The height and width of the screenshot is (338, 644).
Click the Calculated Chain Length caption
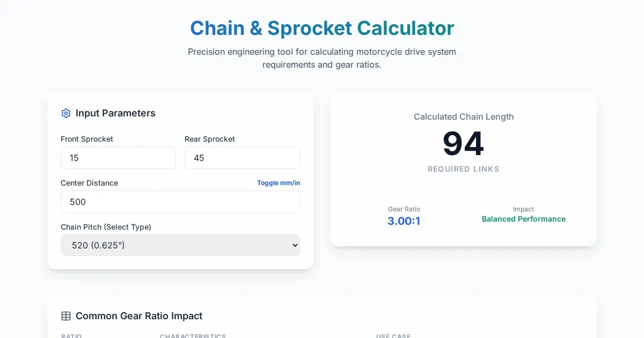coord(463,116)
